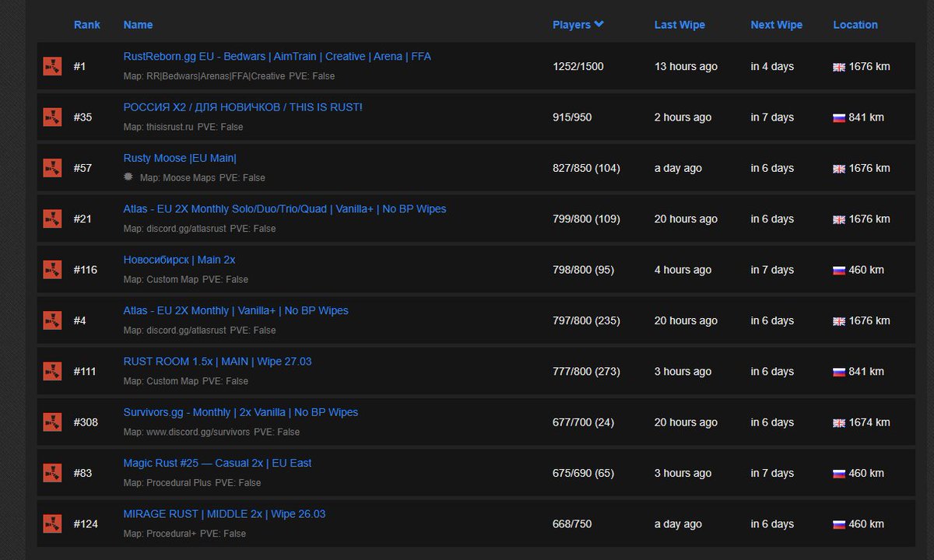Click the 798/800 (95) players value
The image size is (934, 560).
583,270
